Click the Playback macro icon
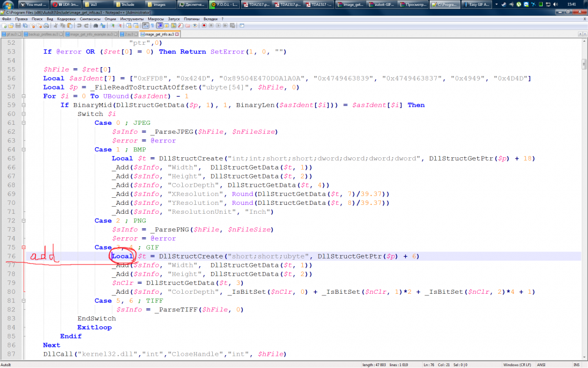 (218, 25)
